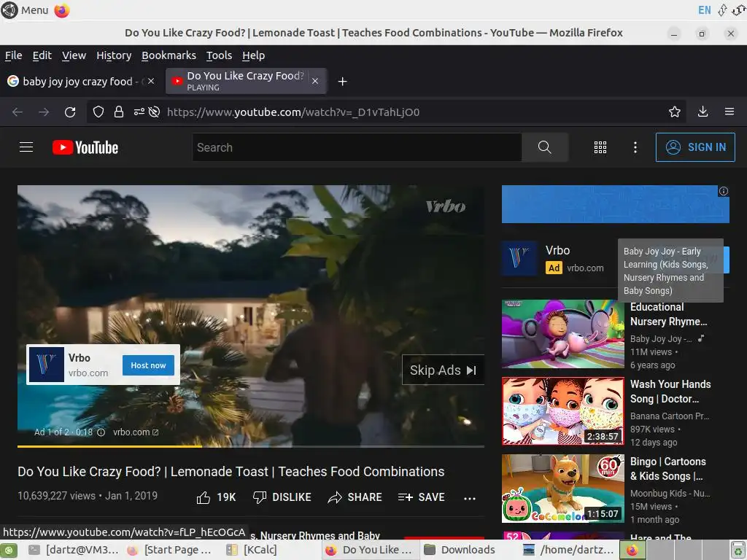
Task: Click Firefox launcher icon in top panel
Action: pyautogui.click(x=62, y=10)
